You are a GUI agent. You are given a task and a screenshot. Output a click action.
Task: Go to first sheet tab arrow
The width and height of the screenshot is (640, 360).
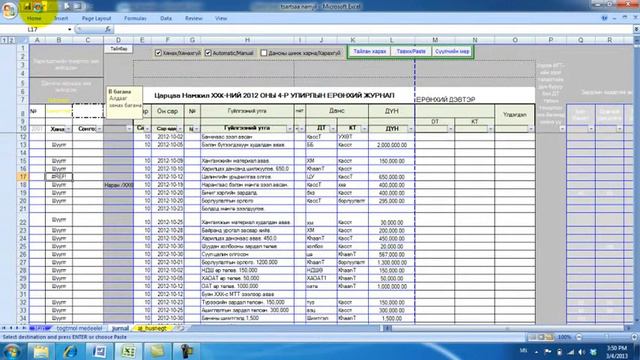click(x=4, y=328)
